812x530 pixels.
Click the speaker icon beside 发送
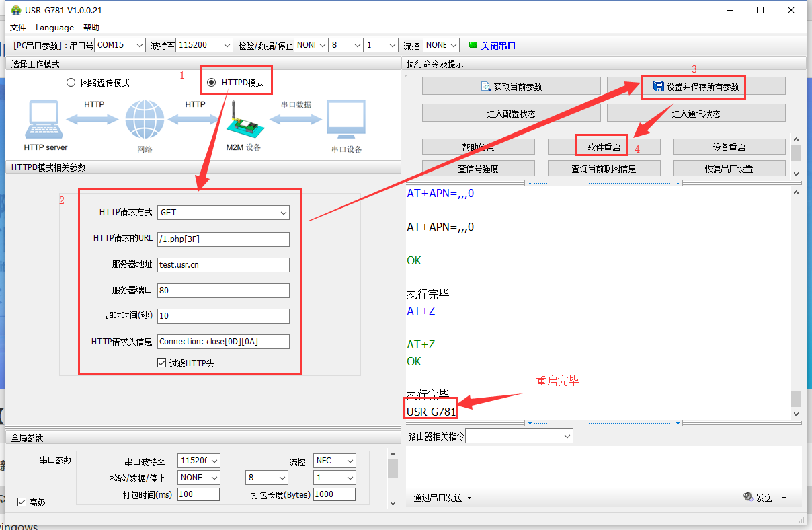(x=748, y=497)
